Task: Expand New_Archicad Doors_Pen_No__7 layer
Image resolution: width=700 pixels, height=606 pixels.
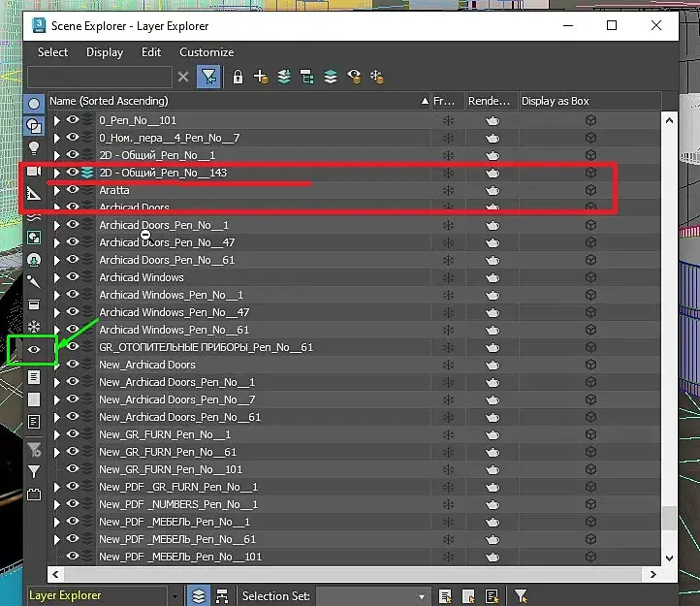Action: click(56, 400)
